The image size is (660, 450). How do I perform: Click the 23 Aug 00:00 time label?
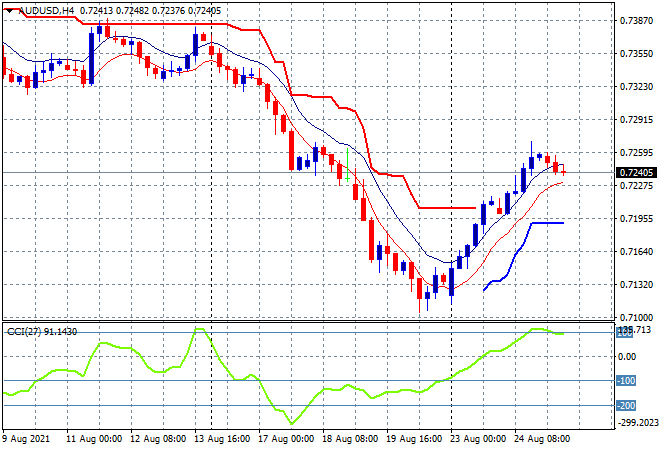478,439
